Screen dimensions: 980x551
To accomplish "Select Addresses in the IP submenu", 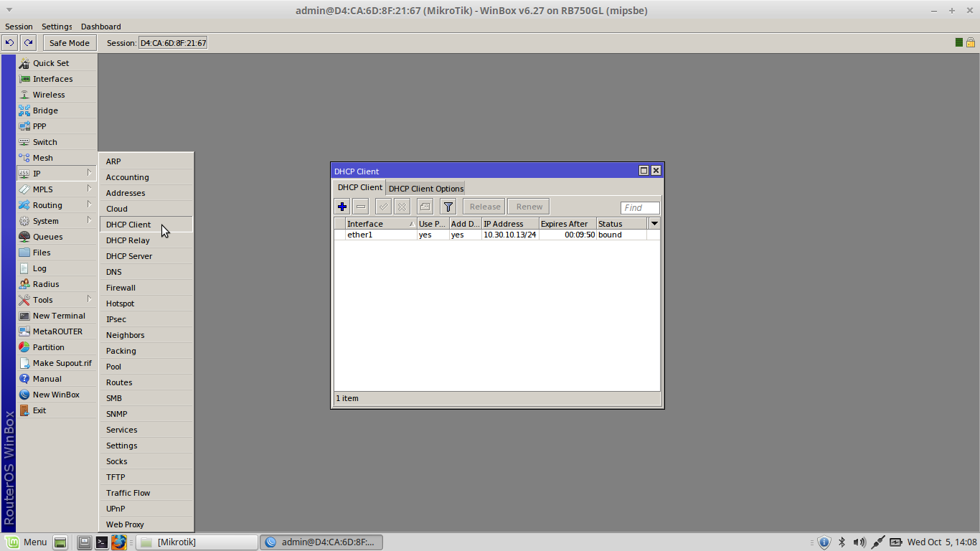I will [146, 193].
